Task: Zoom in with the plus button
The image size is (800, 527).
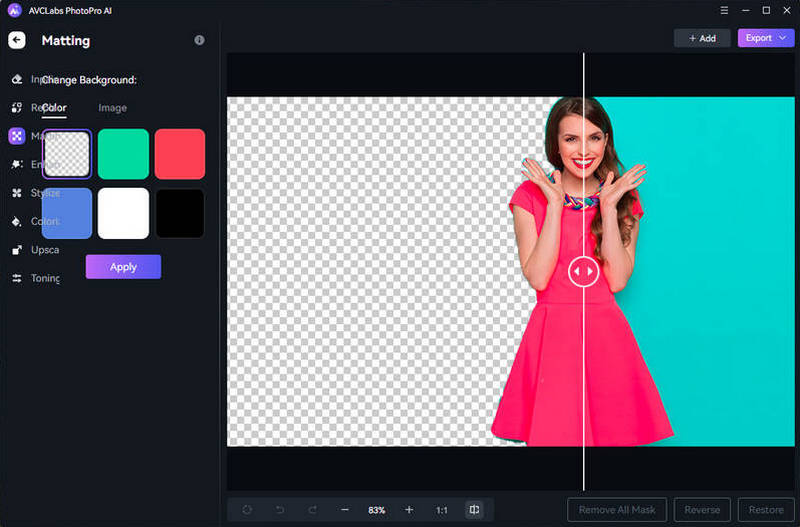Action: (409, 510)
